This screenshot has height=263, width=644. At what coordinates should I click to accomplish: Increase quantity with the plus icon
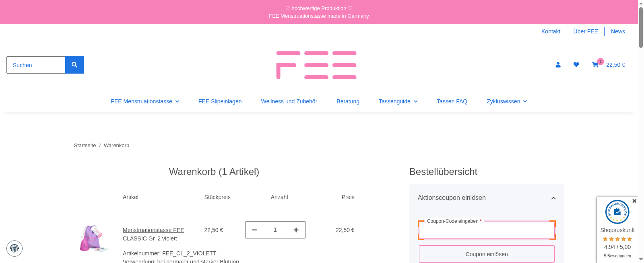(x=296, y=230)
